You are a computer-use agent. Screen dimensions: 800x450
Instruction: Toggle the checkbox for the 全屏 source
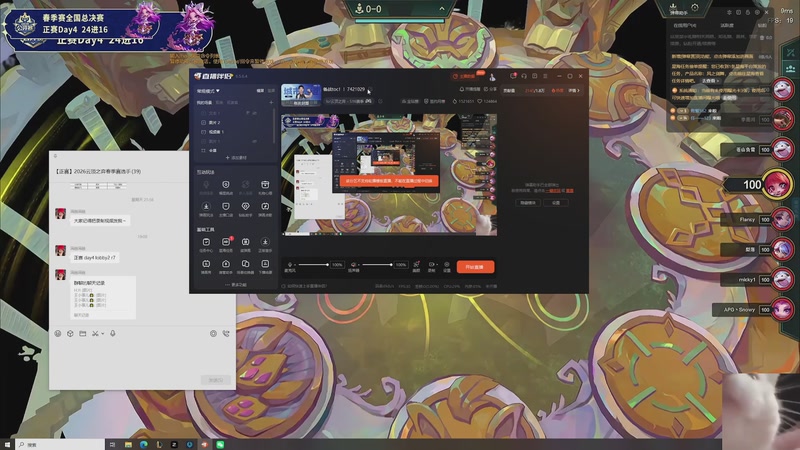coord(204,151)
